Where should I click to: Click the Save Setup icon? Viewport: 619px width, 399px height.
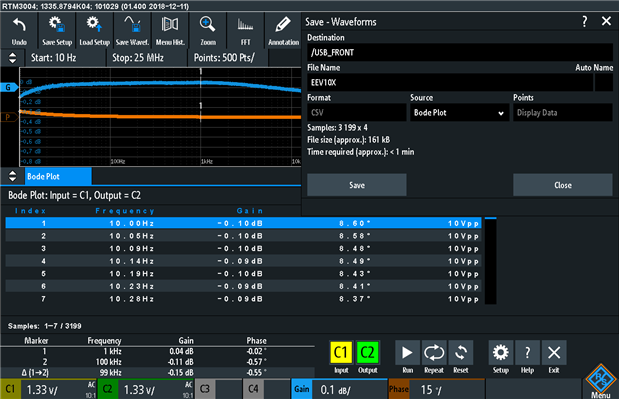(57, 31)
